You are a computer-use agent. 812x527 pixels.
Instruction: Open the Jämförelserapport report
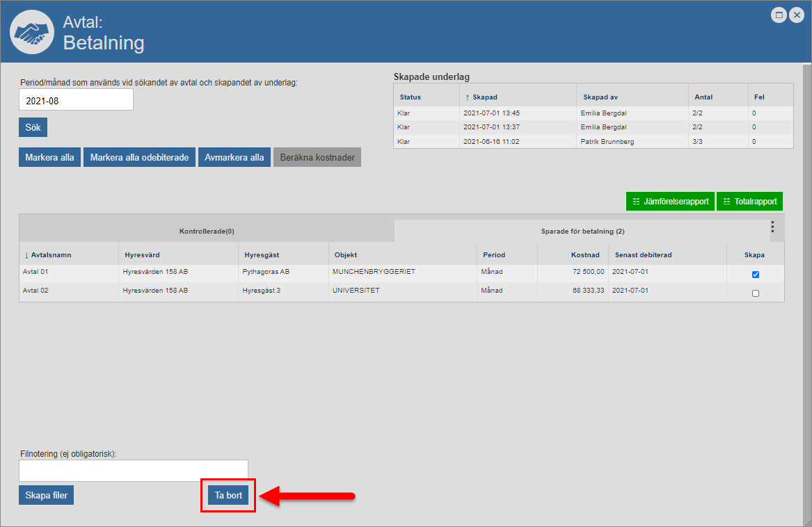tap(669, 202)
